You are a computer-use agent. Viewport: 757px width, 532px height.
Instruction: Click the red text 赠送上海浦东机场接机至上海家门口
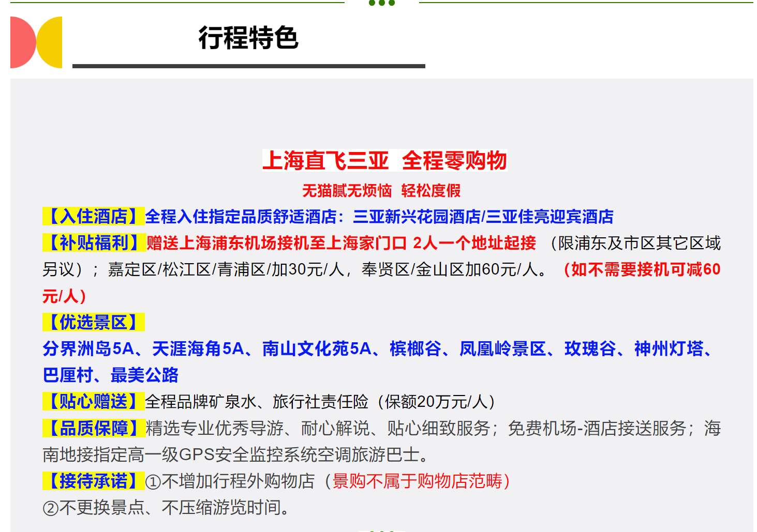click(x=276, y=242)
